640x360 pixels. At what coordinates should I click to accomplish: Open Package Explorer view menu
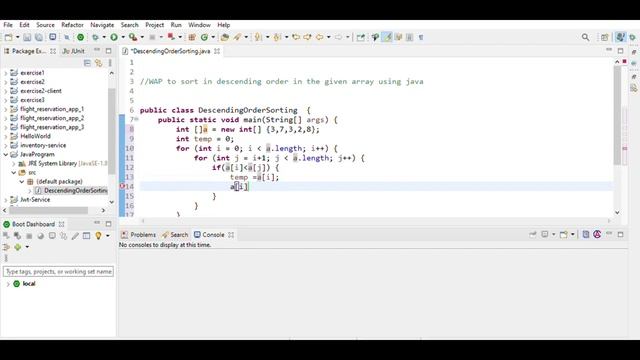click(x=110, y=63)
